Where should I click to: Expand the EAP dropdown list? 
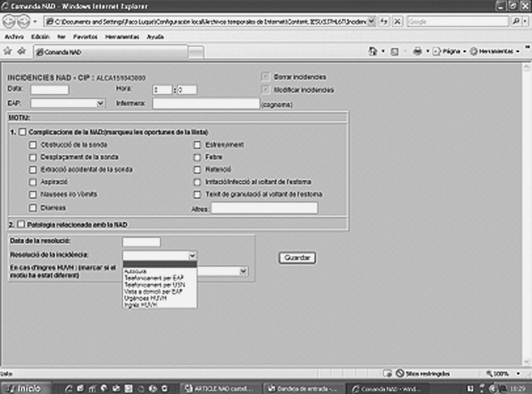(101, 104)
